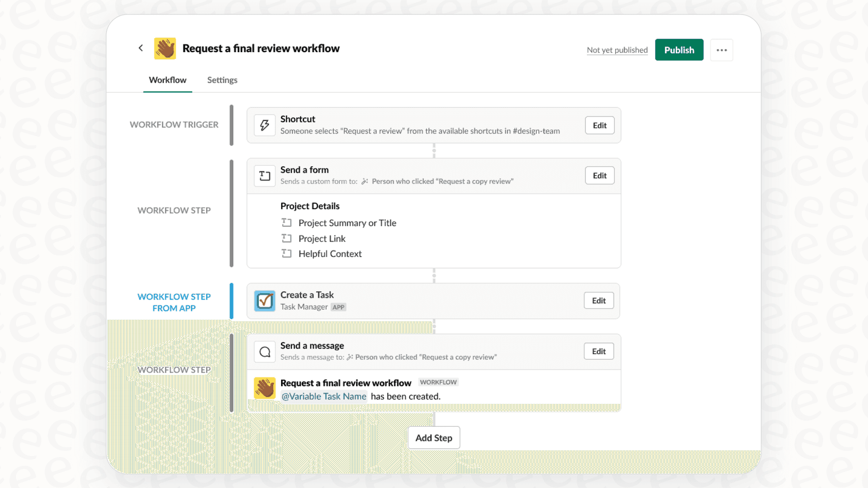The height and width of the screenshot is (488, 868).
Task: Click the waving hand emoji beside the workflow title
Action: coord(165,48)
